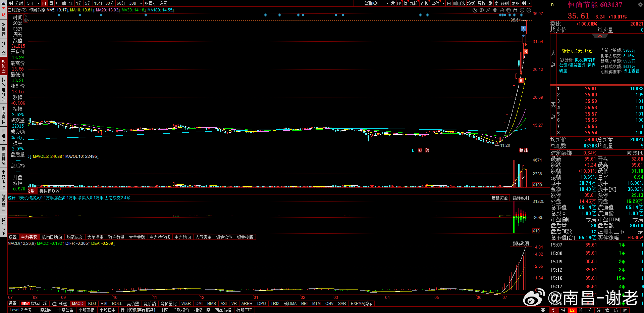Open the 指标说明 button above MACD panel
The image size is (644, 313).
coord(521,243)
